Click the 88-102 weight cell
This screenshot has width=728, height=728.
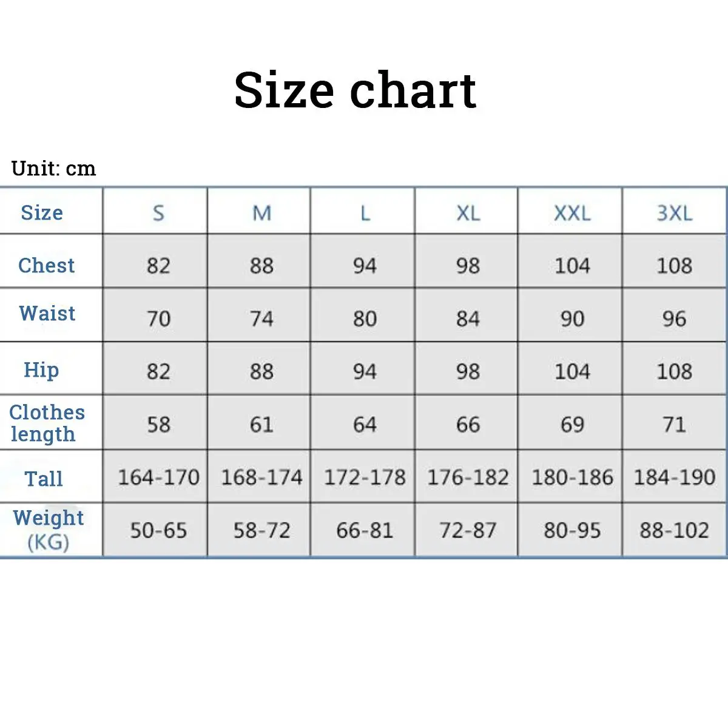[x=674, y=531]
